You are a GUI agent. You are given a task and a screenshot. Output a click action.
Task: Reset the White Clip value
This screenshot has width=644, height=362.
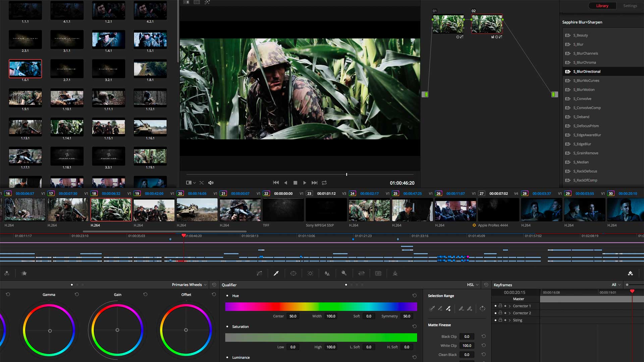(x=483, y=345)
